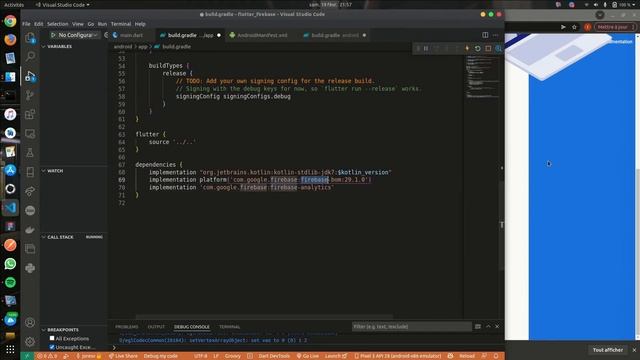
Task: Click Live Share in the status bar
Action: click(x=123, y=356)
